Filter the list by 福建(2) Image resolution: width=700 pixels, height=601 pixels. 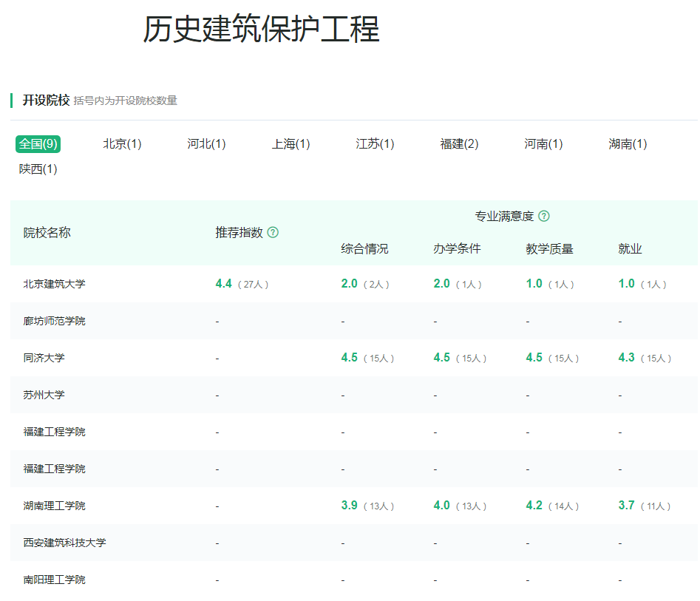coord(458,144)
